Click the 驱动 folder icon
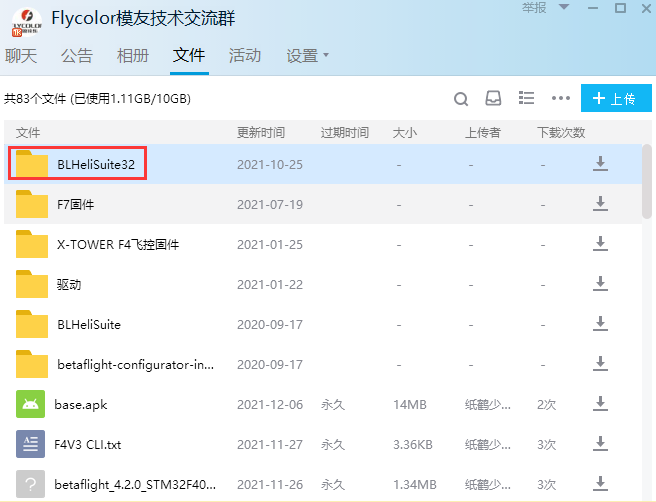This screenshot has height=502, width=656. point(32,284)
